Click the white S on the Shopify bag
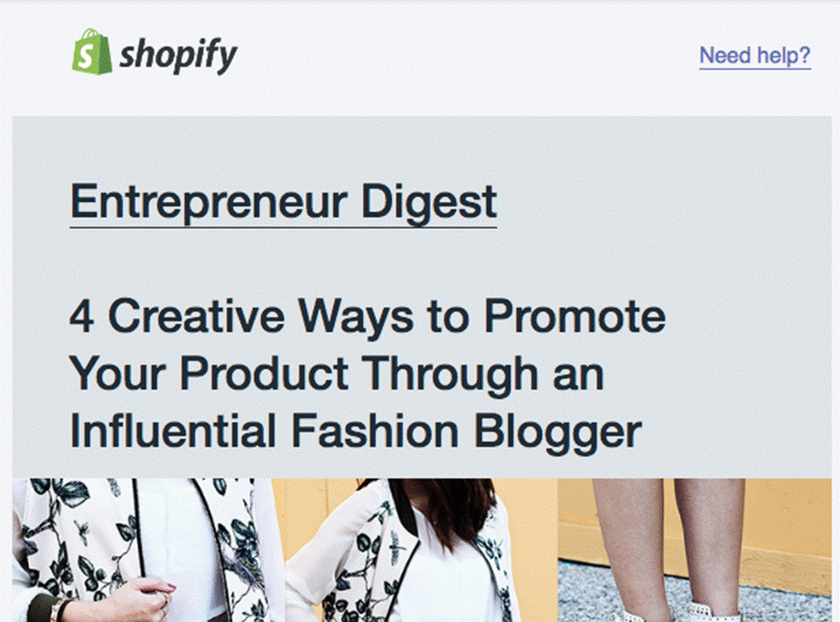This screenshot has width=840, height=622. pyautogui.click(x=86, y=56)
